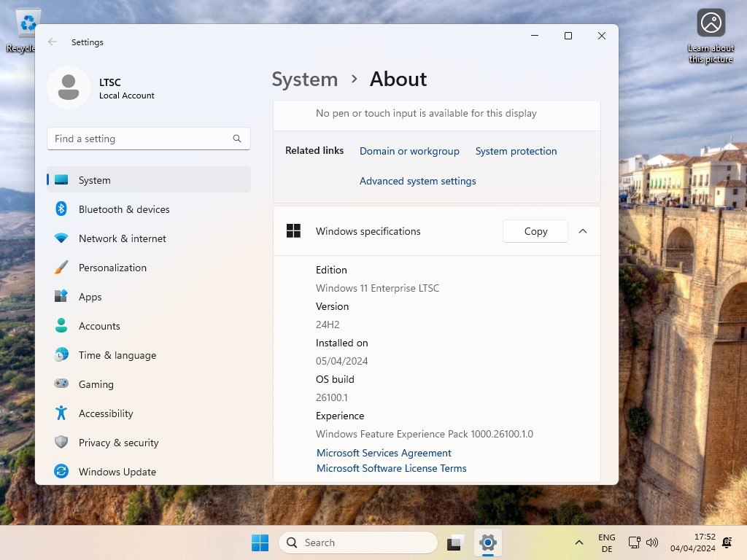Collapse the Windows specifications section
This screenshot has height=560, width=747.
tap(583, 231)
